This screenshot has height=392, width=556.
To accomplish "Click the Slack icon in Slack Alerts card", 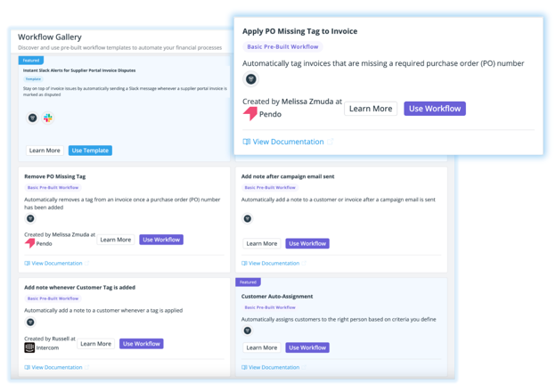I will point(48,118).
